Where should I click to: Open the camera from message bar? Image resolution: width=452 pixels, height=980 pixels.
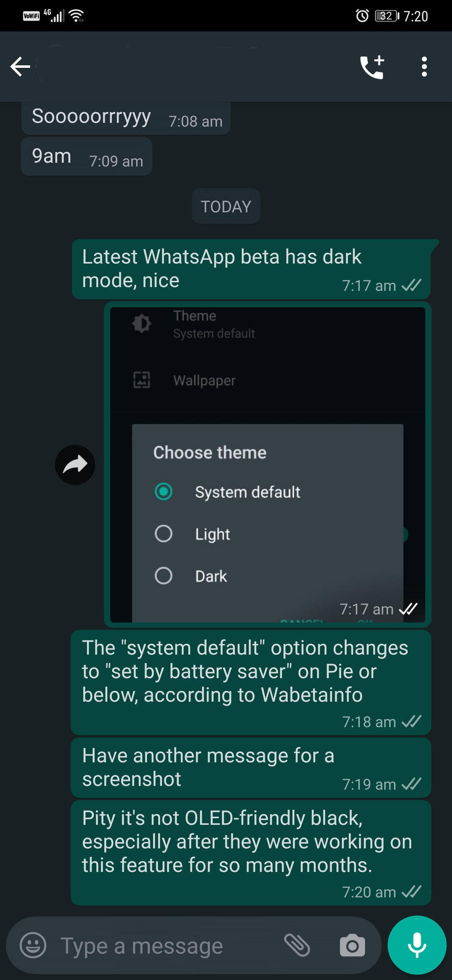(353, 945)
